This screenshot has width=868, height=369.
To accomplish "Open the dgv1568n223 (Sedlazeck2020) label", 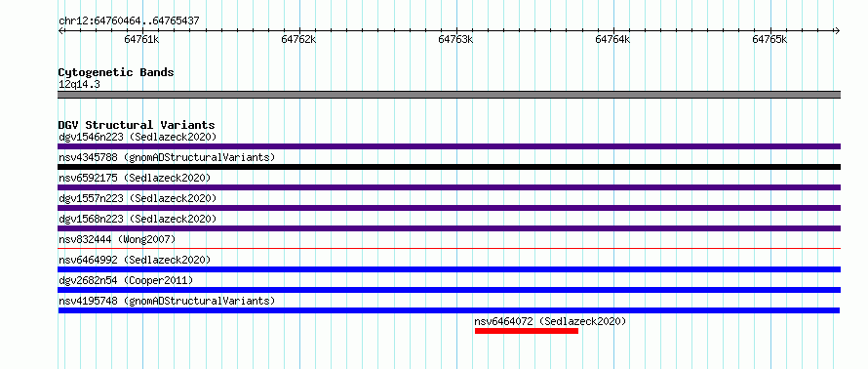I will (138, 219).
